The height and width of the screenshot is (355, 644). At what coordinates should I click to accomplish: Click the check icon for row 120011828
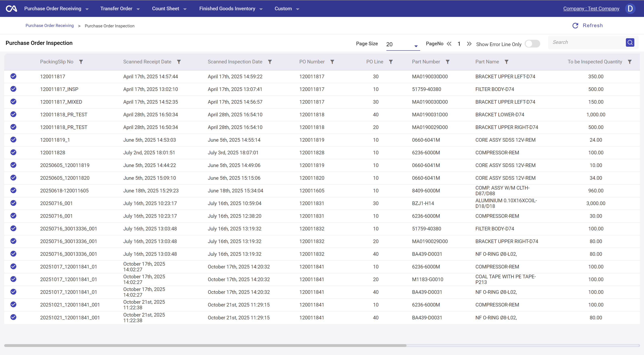(13, 152)
